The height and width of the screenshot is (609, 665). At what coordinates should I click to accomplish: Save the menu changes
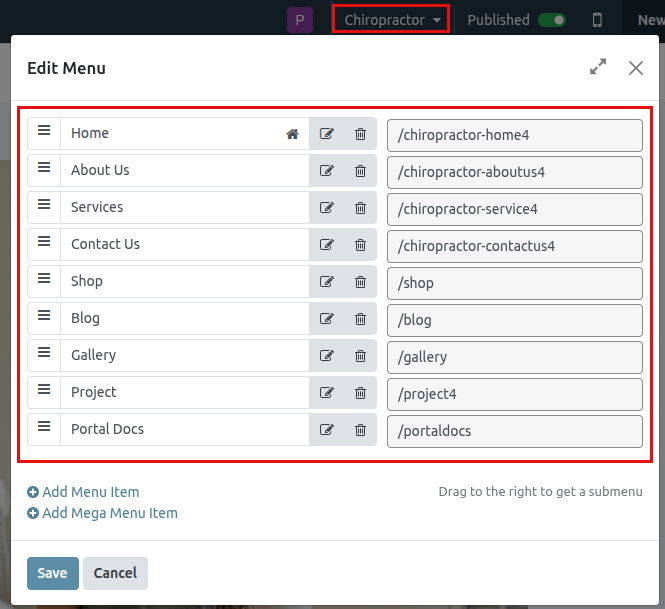[52, 573]
